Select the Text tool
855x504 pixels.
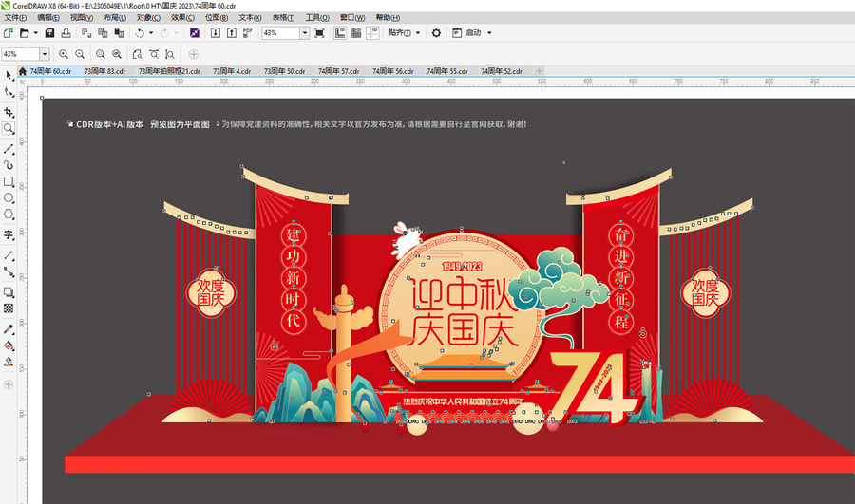click(9, 234)
